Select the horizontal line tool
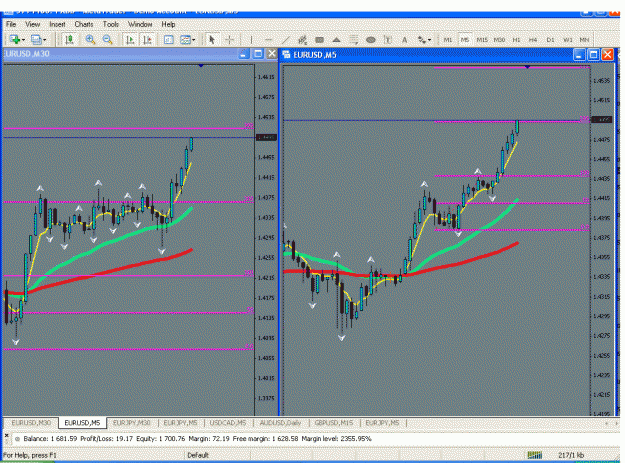This screenshot has width=625, height=463. [x=268, y=39]
